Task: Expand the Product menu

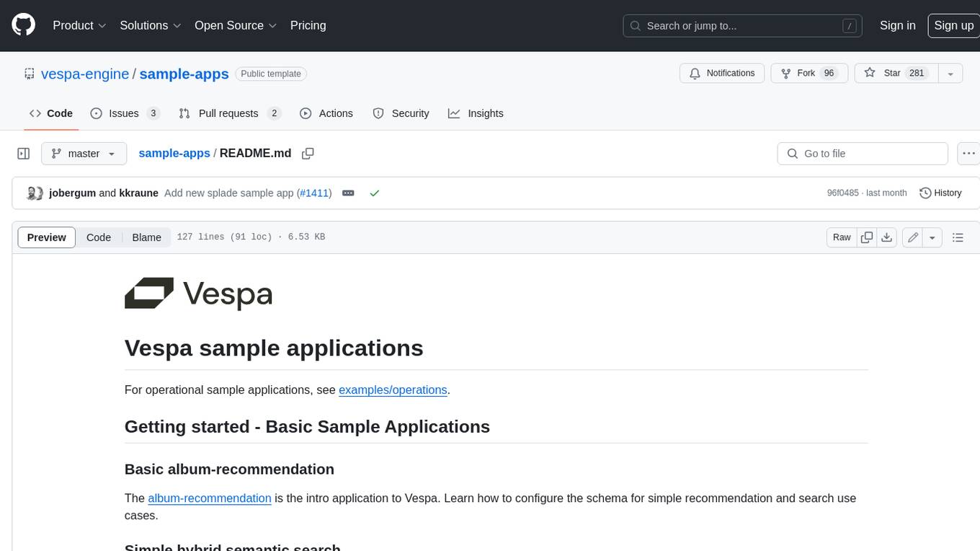Action: [79, 25]
